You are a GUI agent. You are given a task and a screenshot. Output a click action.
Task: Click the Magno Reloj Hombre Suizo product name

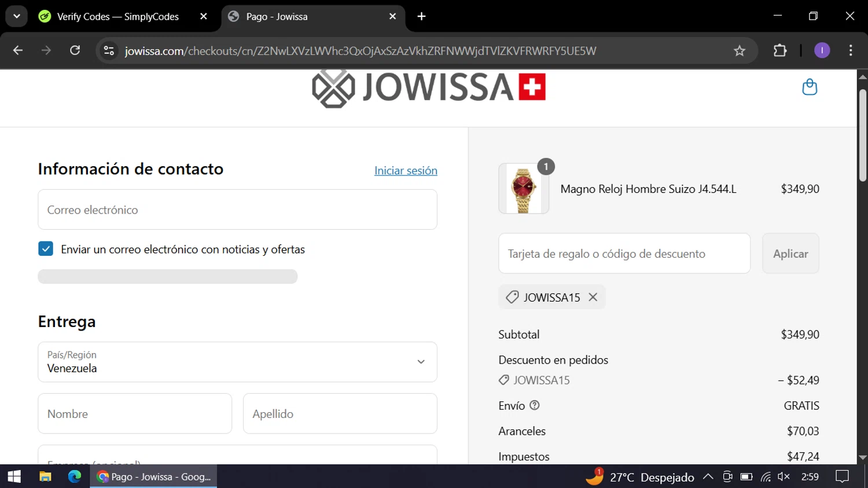(x=648, y=189)
